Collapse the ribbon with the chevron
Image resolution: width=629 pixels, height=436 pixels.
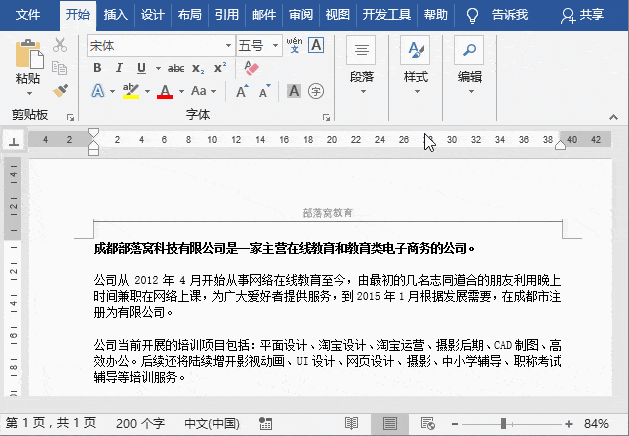click(613, 117)
